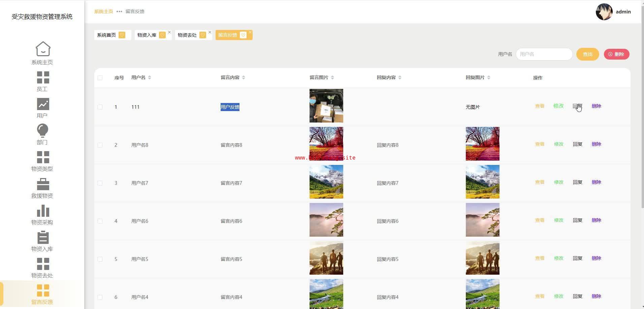Sort by 回复内容 column arrows
The width and height of the screenshot is (644, 309).
[400, 78]
